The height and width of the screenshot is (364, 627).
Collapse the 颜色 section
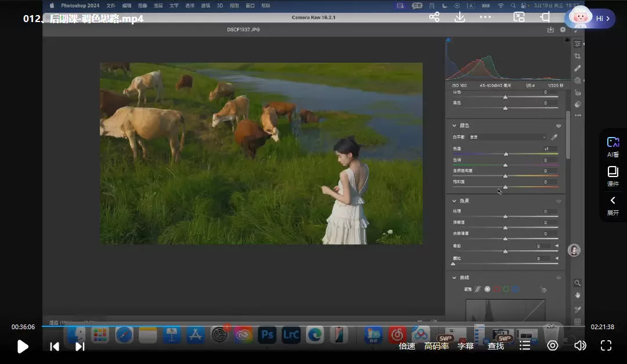[x=454, y=125]
